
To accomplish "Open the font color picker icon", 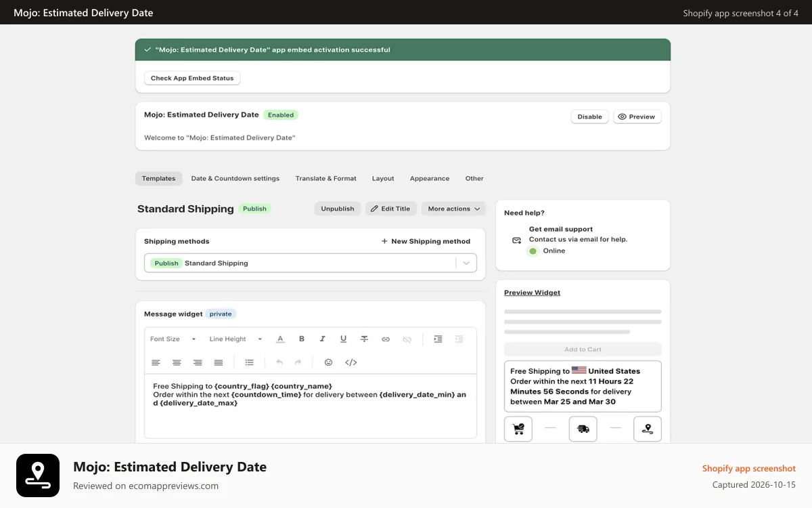I will pyautogui.click(x=280, y=339).
